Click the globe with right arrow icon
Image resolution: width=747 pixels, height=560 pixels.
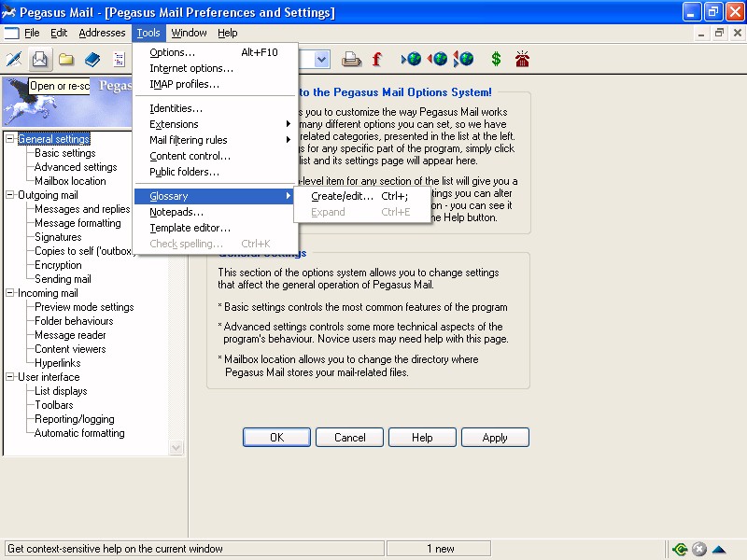click(x=411, y=59)
